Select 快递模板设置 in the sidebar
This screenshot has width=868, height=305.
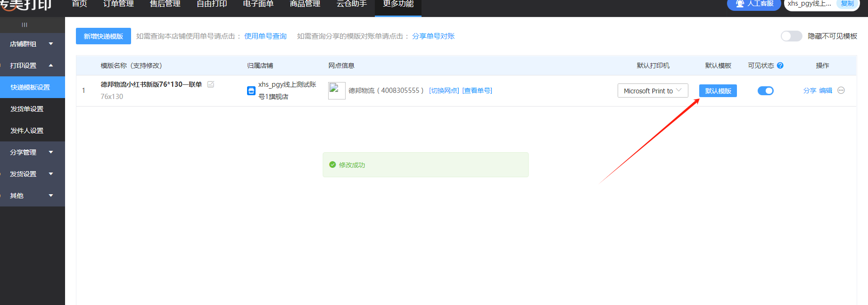point(33,87)
